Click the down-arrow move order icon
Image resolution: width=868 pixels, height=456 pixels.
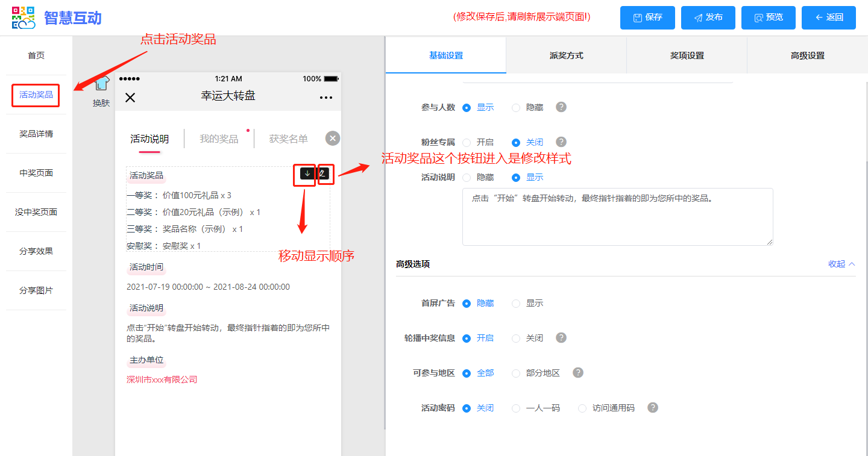pyautogui.click(x=307, y=173)
